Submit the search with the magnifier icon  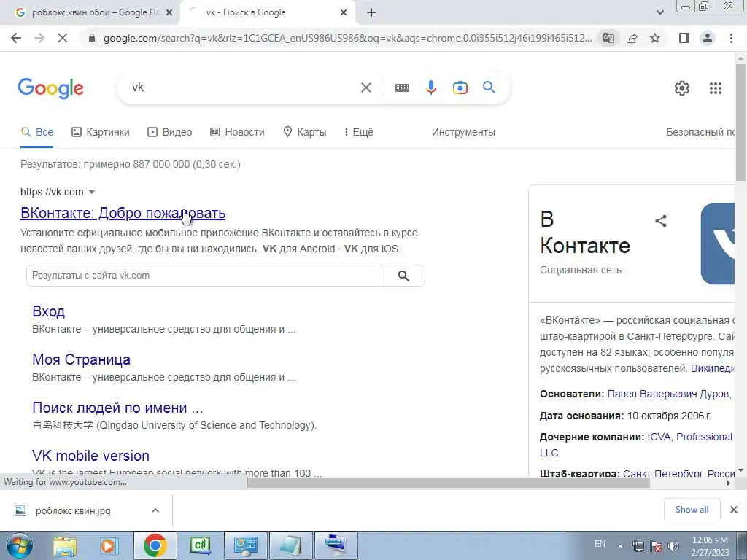489,87
